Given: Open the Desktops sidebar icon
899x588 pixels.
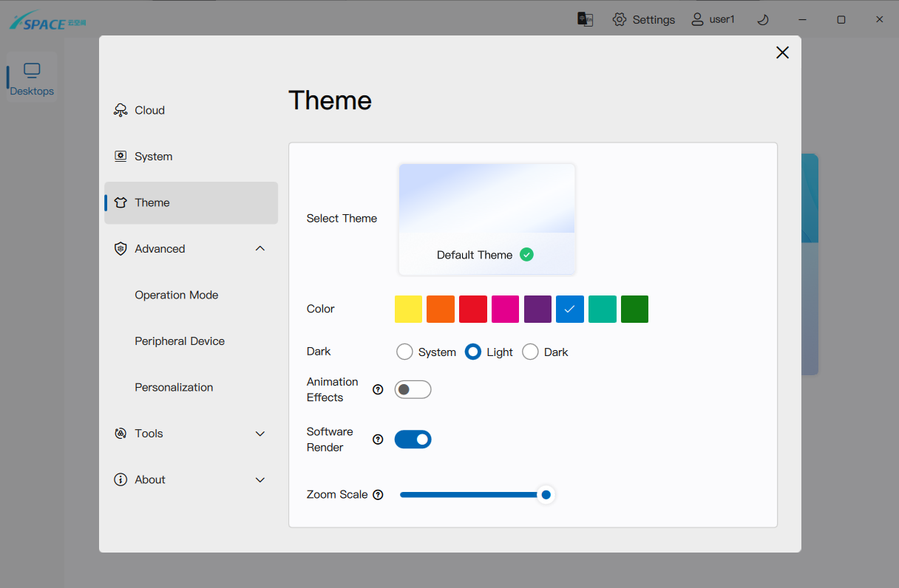Looking at the screenshot, I should [x=32, y=78].
